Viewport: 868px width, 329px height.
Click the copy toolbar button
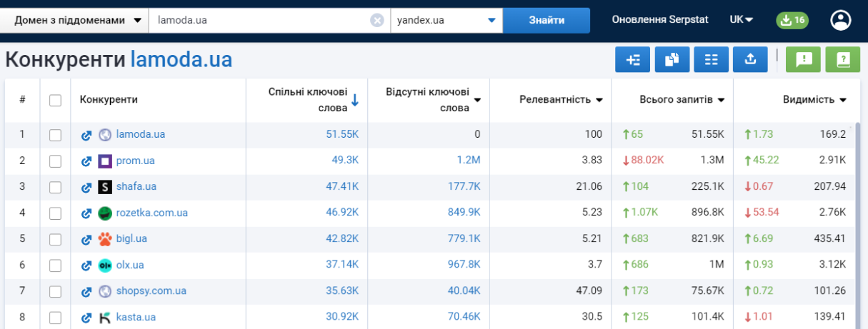[672, 60]
